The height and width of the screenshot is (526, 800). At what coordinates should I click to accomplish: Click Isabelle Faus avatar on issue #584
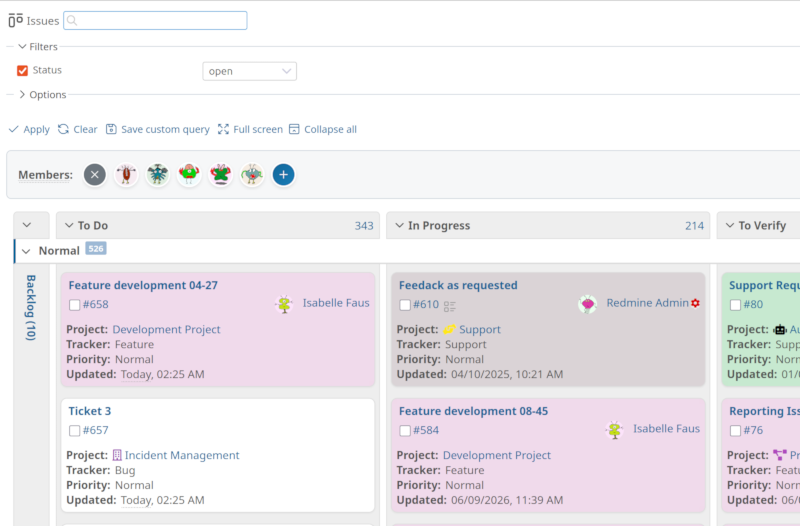click(614, 430)
